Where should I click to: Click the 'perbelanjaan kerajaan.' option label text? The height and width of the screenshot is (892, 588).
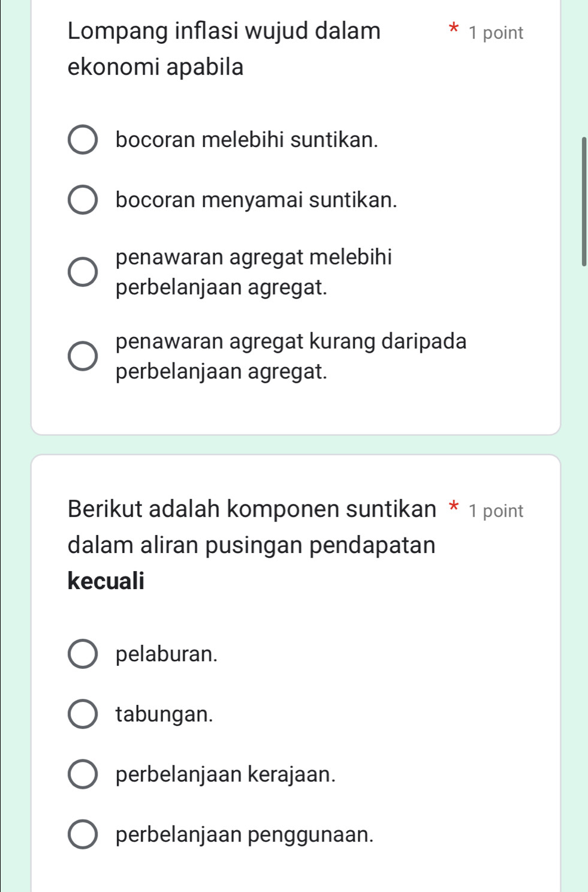pyautogui.click(x=225, y=774)
